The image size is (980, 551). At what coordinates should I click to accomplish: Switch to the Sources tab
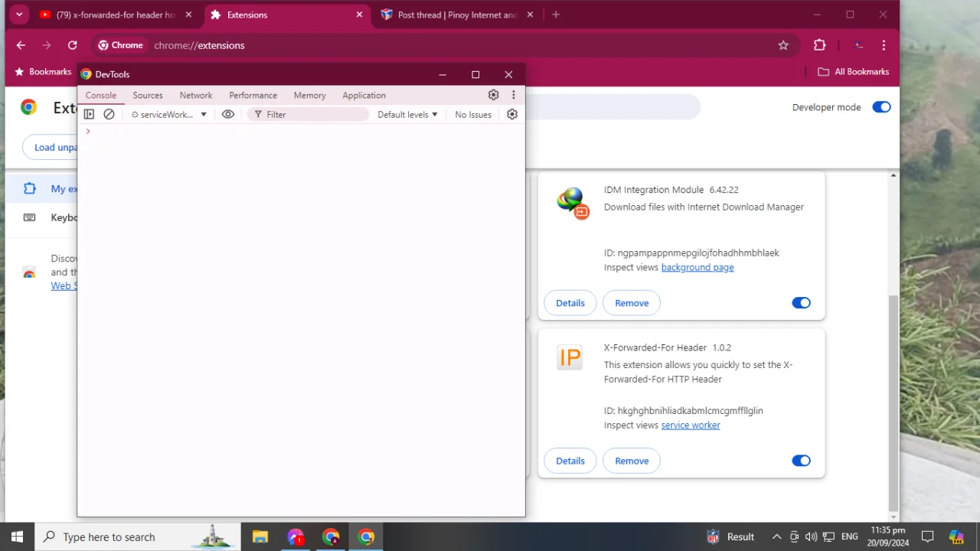pos(148,95)
